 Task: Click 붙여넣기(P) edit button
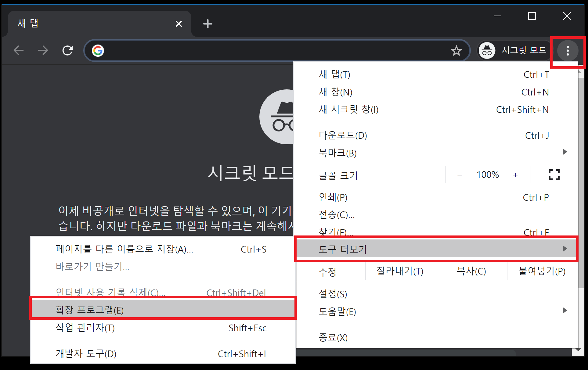[542, 271]
